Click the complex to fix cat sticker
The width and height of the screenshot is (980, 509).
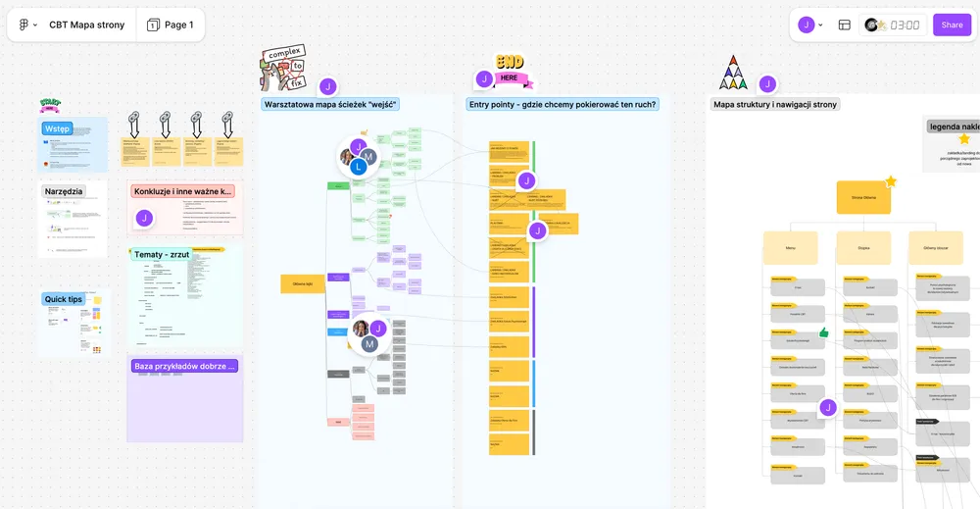[283, 69]
